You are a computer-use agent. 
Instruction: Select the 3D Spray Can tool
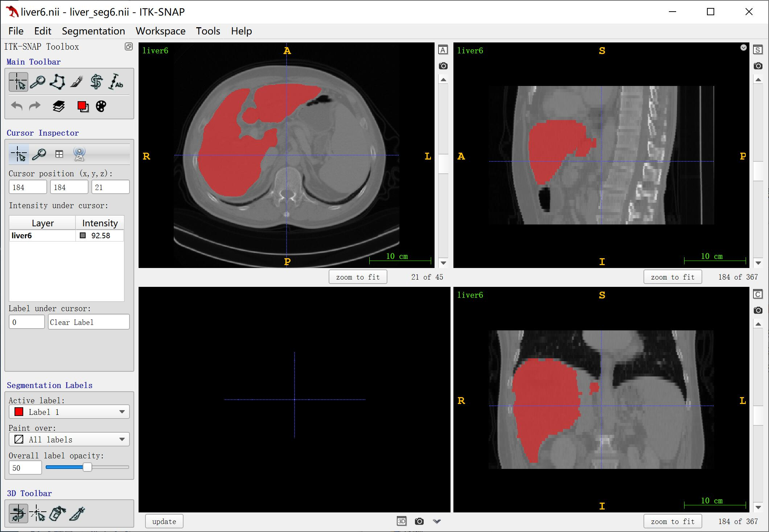click(57, 513)
